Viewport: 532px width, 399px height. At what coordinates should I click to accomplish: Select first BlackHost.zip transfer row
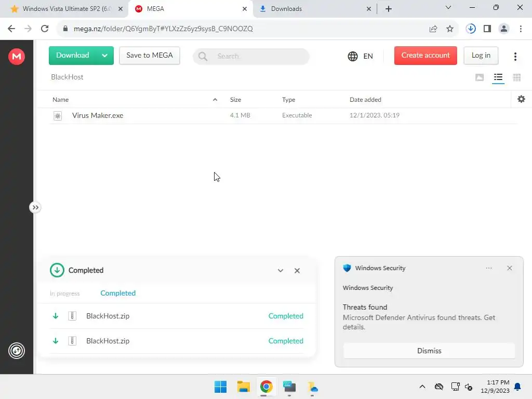(177, 316)
